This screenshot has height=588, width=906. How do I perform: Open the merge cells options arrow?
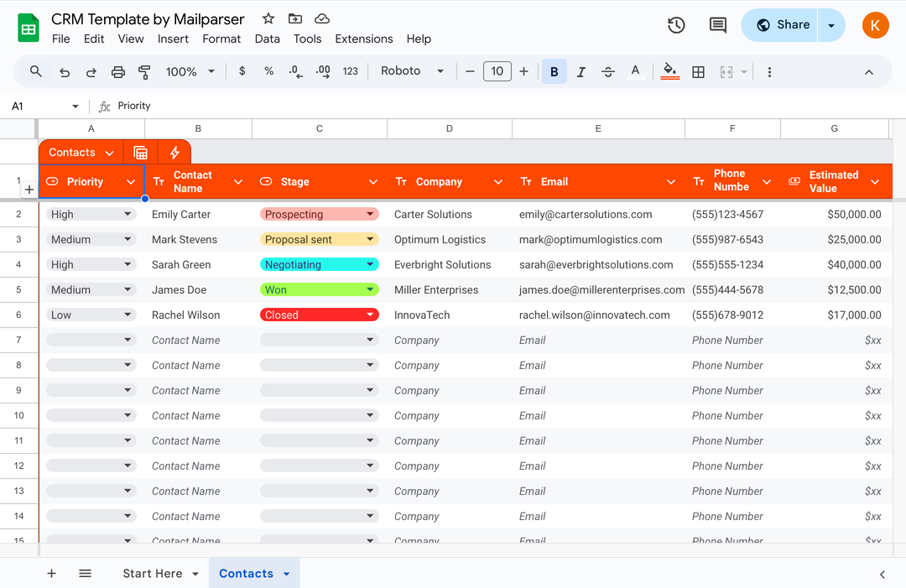[744, 72]
